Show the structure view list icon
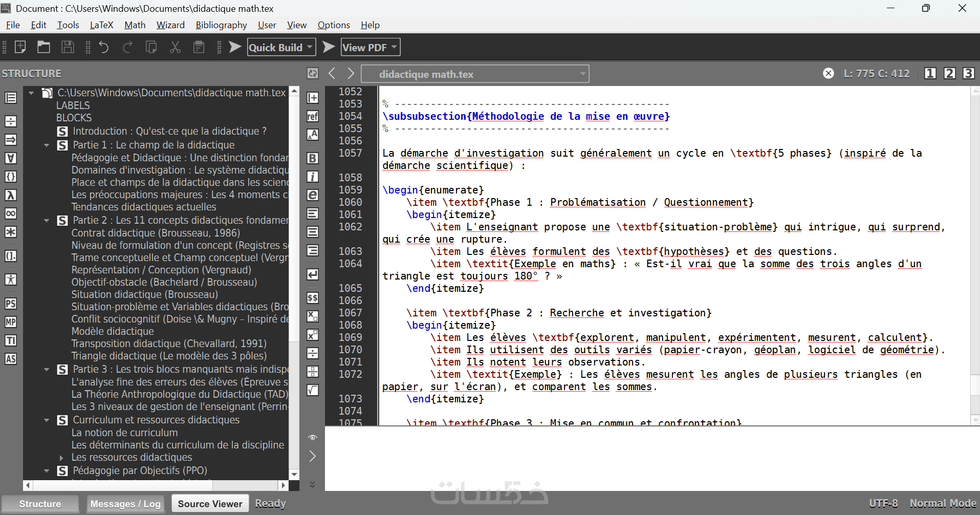The width and height of the screenshot is (980, 515). [x=11, y=98]
